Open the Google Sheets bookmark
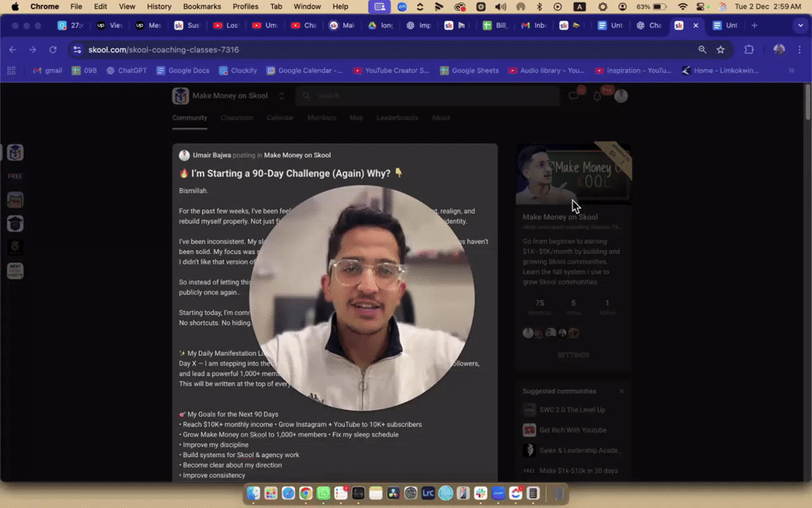 pos(469,71)
